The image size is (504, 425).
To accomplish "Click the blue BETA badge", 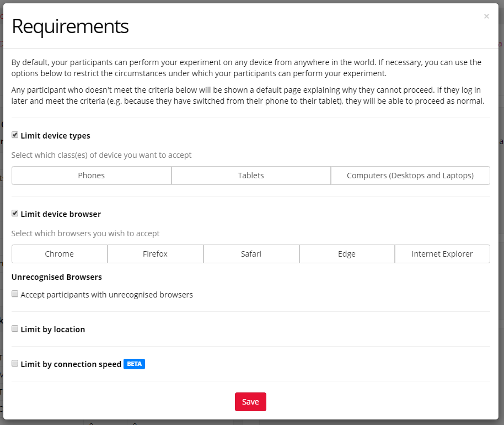I will coord(134,364).
